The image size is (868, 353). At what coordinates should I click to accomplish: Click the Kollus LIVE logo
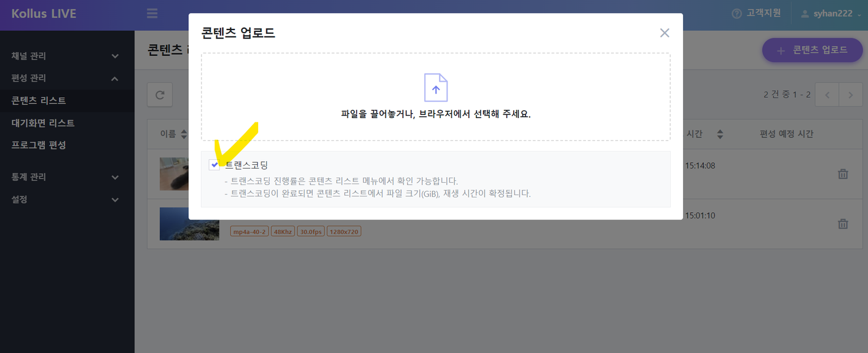[x=44, y=14]
